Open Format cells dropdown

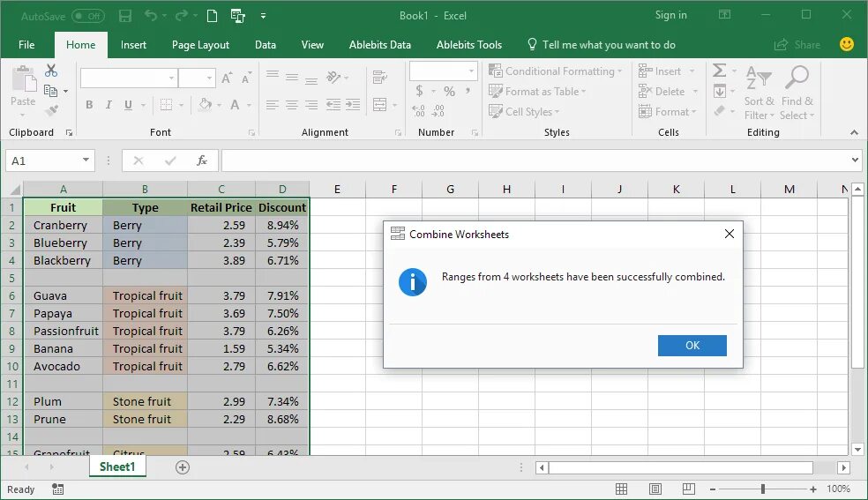tap(667, 112)
